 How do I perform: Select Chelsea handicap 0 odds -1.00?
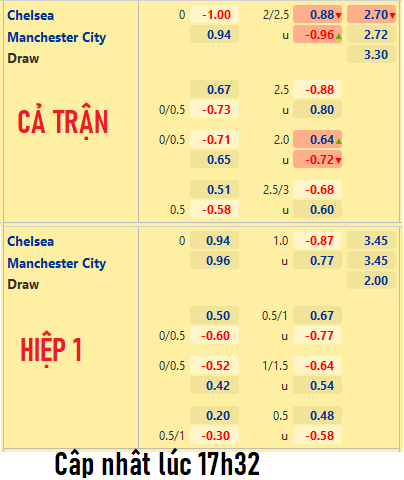tap(214, 14)
